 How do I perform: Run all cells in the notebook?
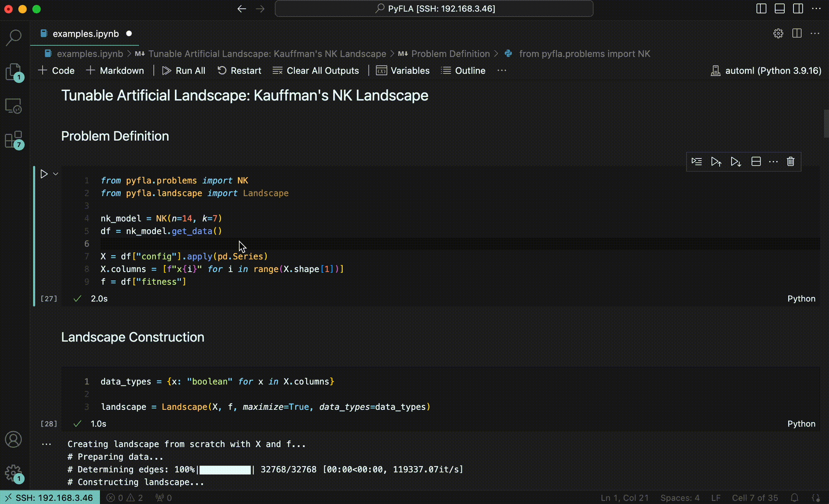click(184, 70)
